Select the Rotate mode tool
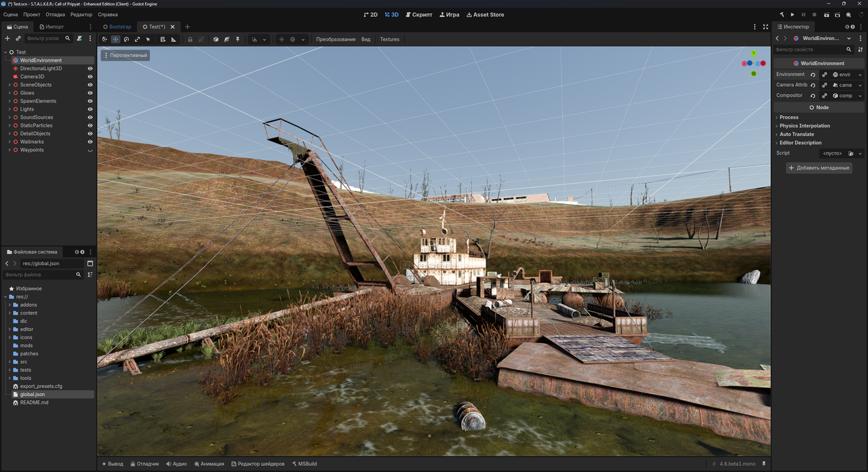Viewport: 868px width, 472px height. [126, 39]
